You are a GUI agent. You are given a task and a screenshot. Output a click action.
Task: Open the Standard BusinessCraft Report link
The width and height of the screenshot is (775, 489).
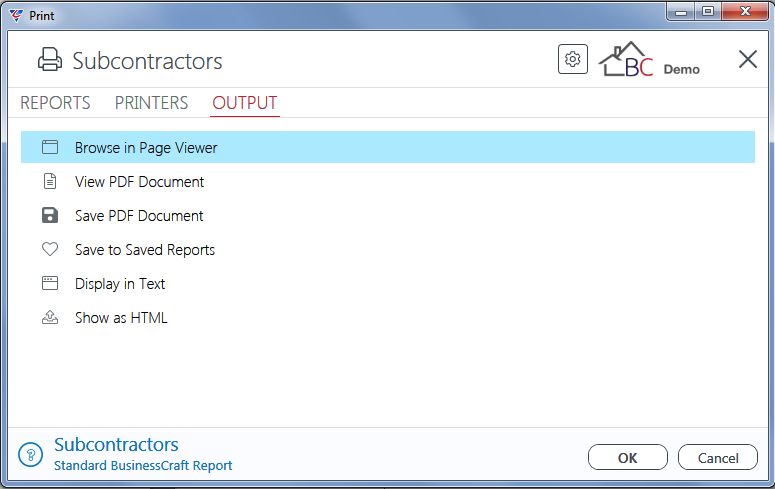coord(143,466)
